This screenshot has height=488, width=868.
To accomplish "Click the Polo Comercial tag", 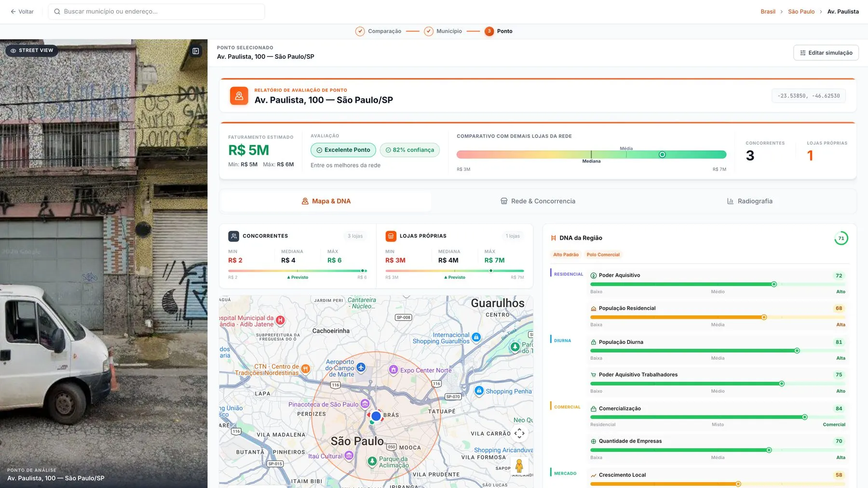I will click(x=603, y=255).
